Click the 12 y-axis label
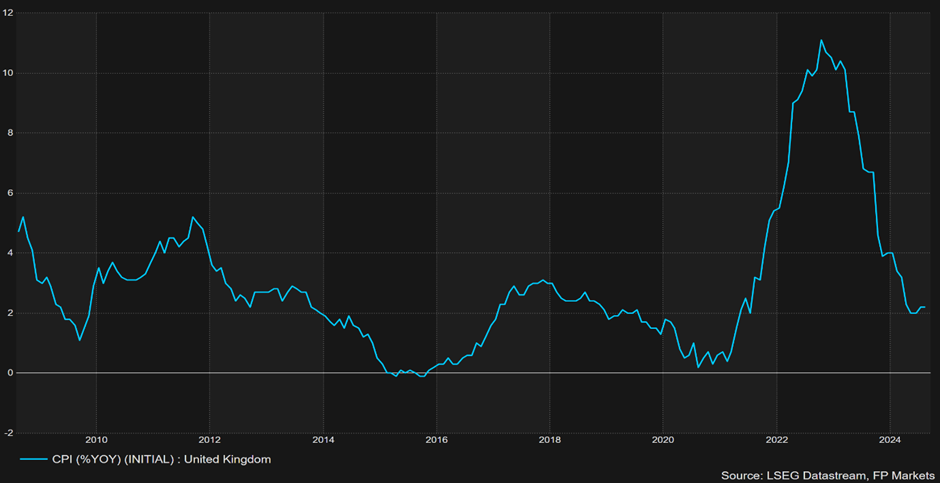Screen dimensions: 940x483 (8, 13)
